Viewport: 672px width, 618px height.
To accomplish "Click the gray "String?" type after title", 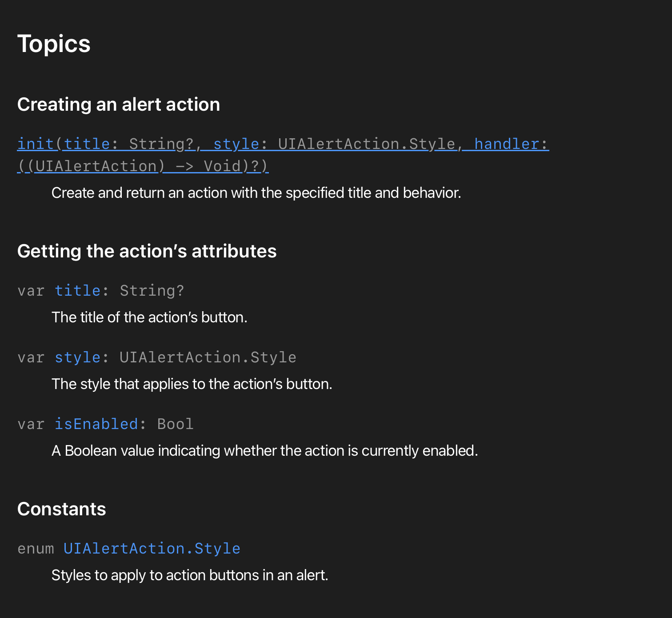I will click(x=152, y=291).
